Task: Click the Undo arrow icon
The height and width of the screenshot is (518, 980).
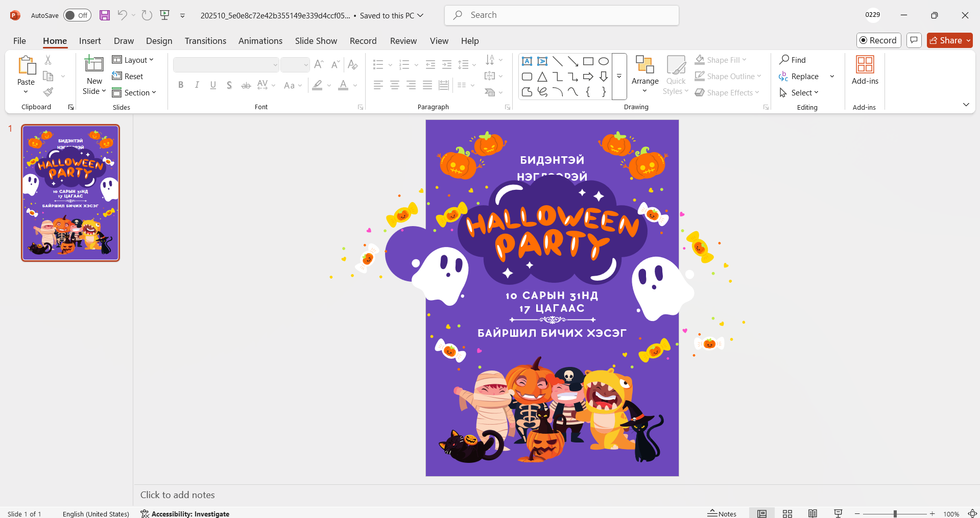Action: (122, 15)
